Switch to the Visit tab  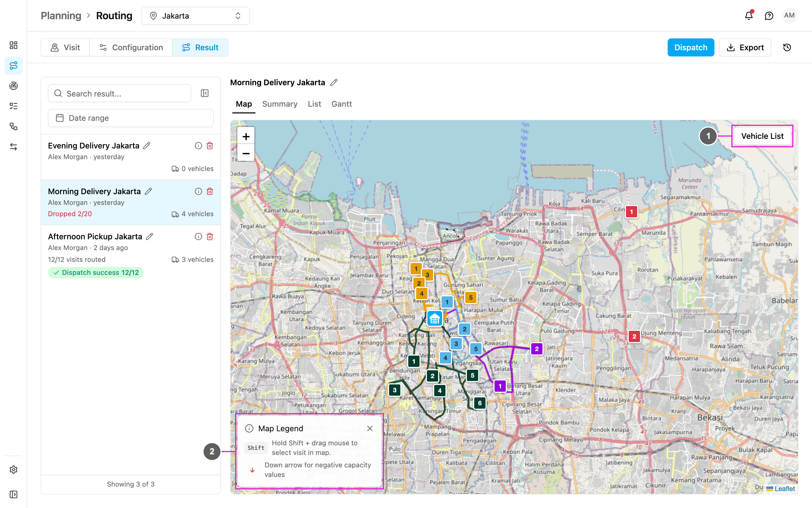coord(65,47)
